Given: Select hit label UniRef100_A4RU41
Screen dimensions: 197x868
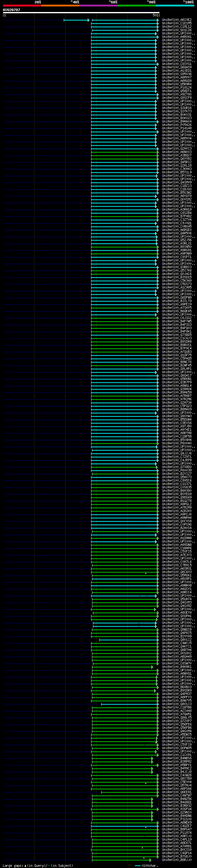Looking at the screenshot, I should (177, 37).
